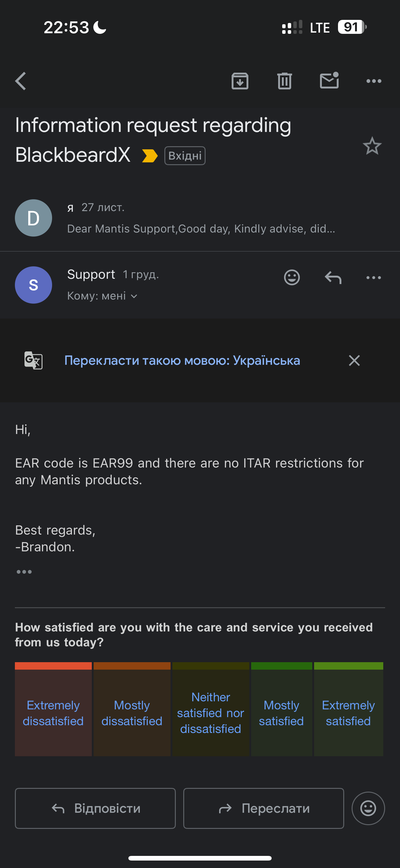The width and height of the screenshot is (400, 868).
Task: Select the Extremely dissatisfied rating
Action: click(53, 713)
